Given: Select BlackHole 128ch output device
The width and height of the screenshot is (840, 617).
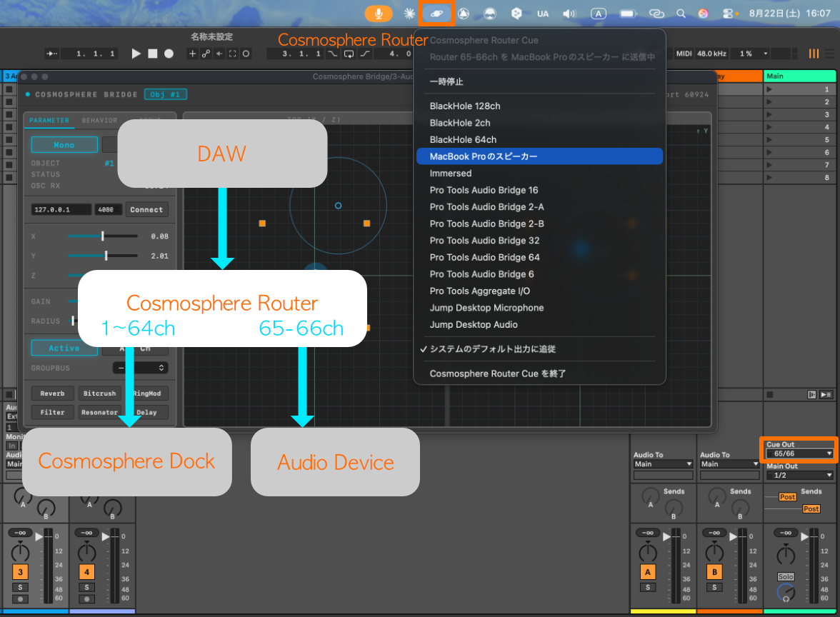Looking at the screenshot, I should click(x=539, y=106).
